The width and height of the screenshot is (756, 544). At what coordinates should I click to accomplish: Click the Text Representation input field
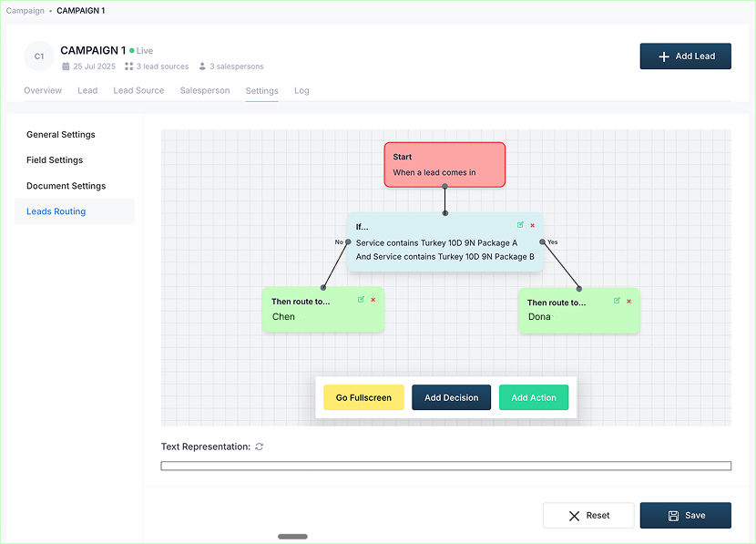click(x=444, y=466)
